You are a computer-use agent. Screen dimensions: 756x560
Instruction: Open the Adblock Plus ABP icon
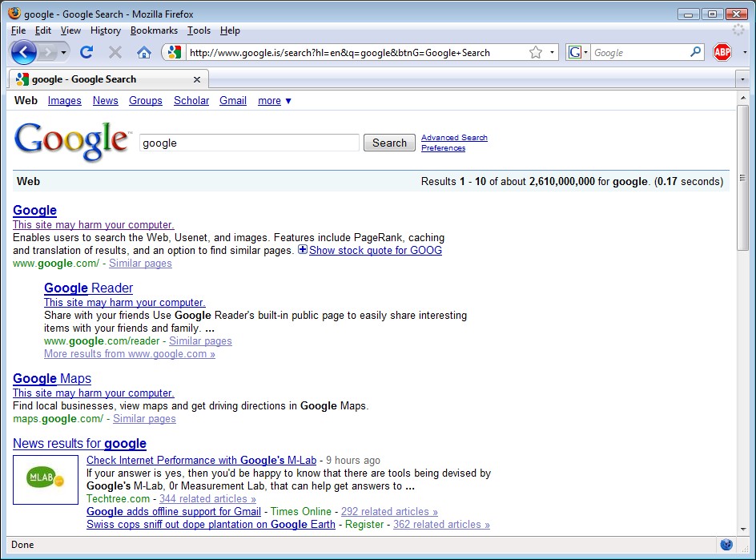(x=722, y=52)
